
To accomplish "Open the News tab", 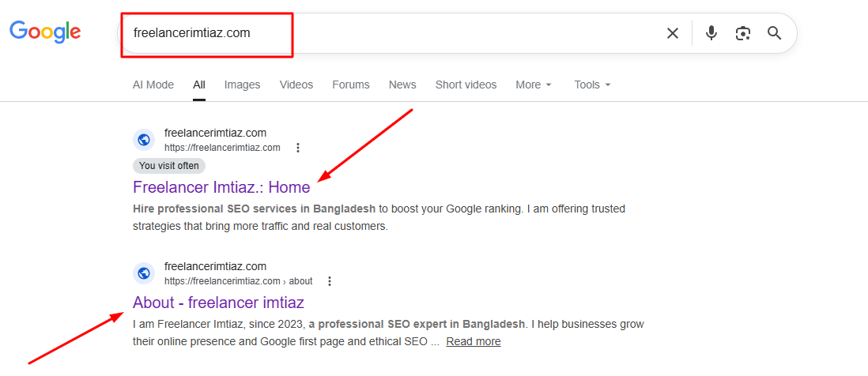I will pos(402,85).
